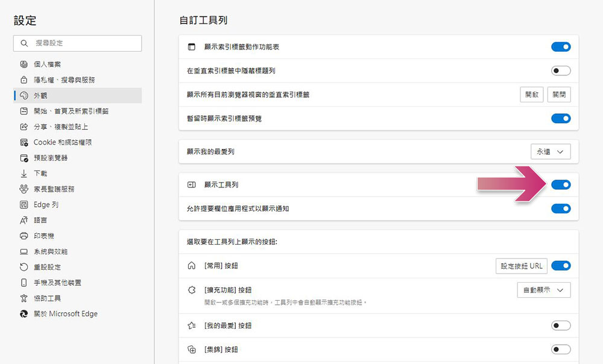Click the 重設設定 reset icon
Screen dimensions: 603x364
(x=24, y=267)
